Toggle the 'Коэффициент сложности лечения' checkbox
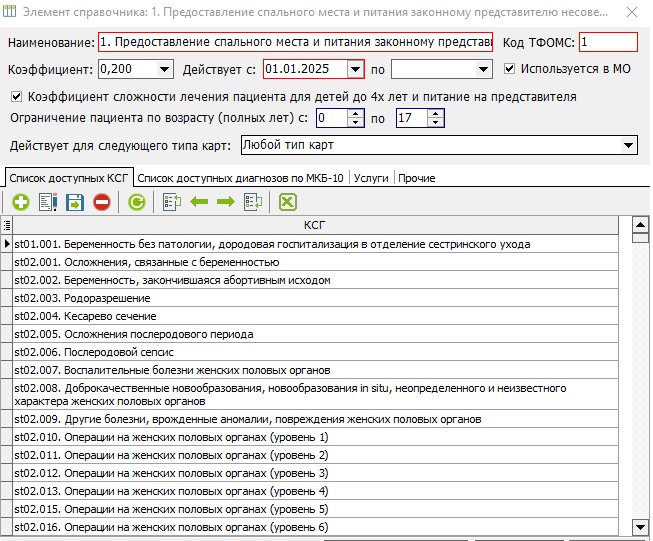The image size is (653, 541). click(16, 97)
